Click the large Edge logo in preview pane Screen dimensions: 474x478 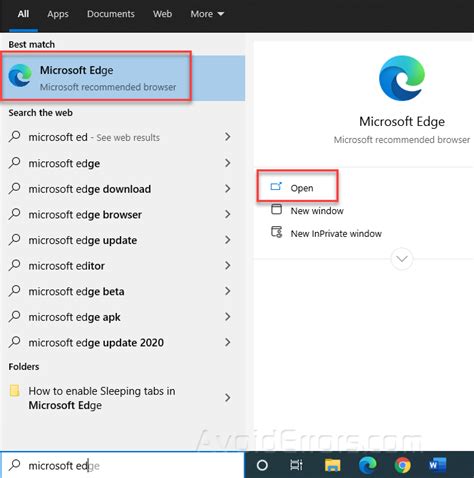tap(402, 79)
